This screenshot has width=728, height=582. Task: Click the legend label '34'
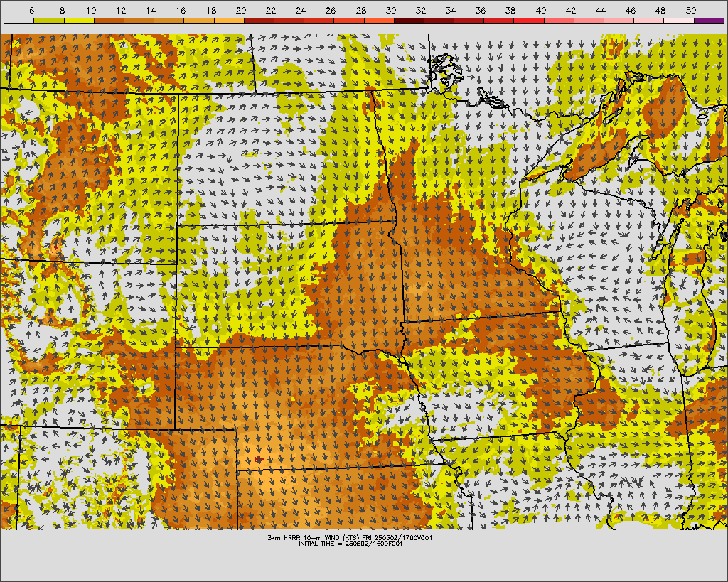tap(450, 10)
